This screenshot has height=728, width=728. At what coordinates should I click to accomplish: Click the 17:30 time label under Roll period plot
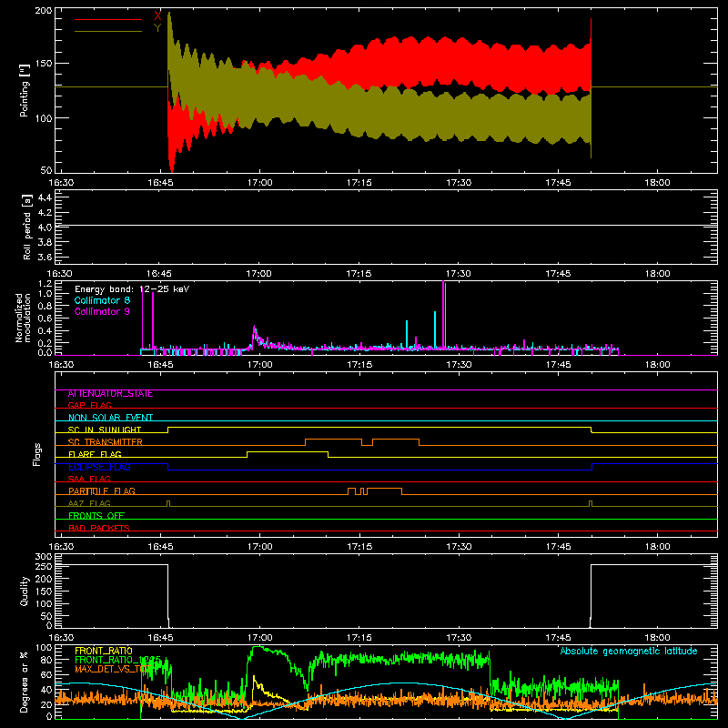[459, 274]
